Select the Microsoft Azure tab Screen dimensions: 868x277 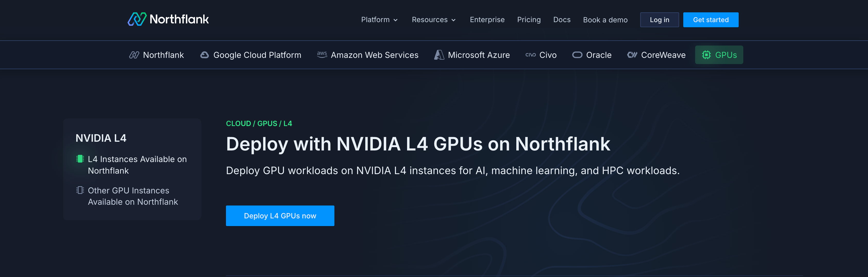click(x=472, y=55)
